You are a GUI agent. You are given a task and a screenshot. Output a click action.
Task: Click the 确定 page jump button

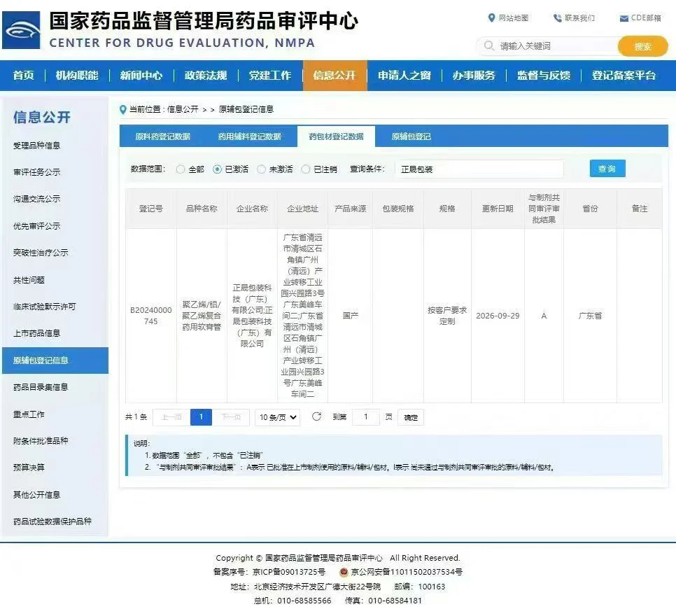[411, 417]
